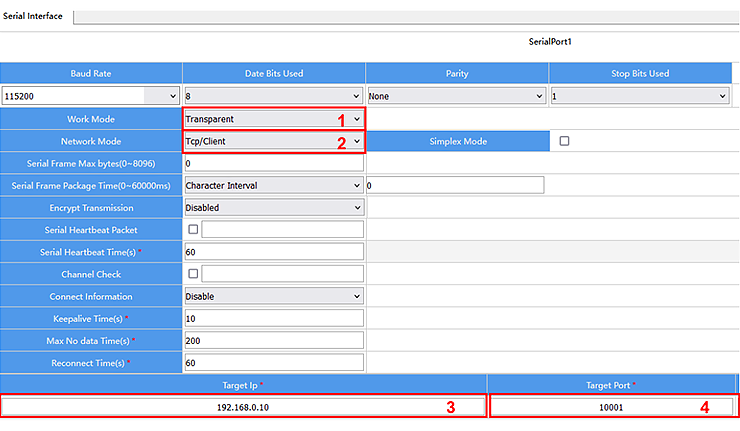
Task: Click the Target Port header label
Action: [x=611, y=385]
